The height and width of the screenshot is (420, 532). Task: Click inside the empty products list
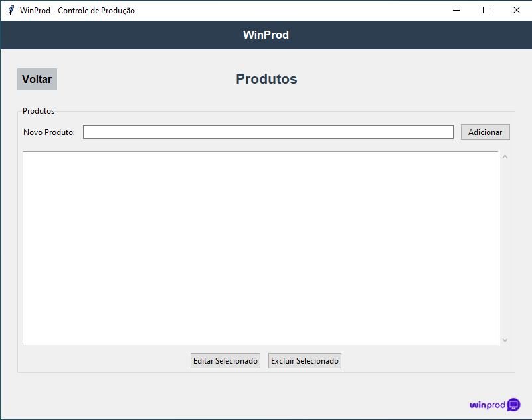click(x=261, y=248)
